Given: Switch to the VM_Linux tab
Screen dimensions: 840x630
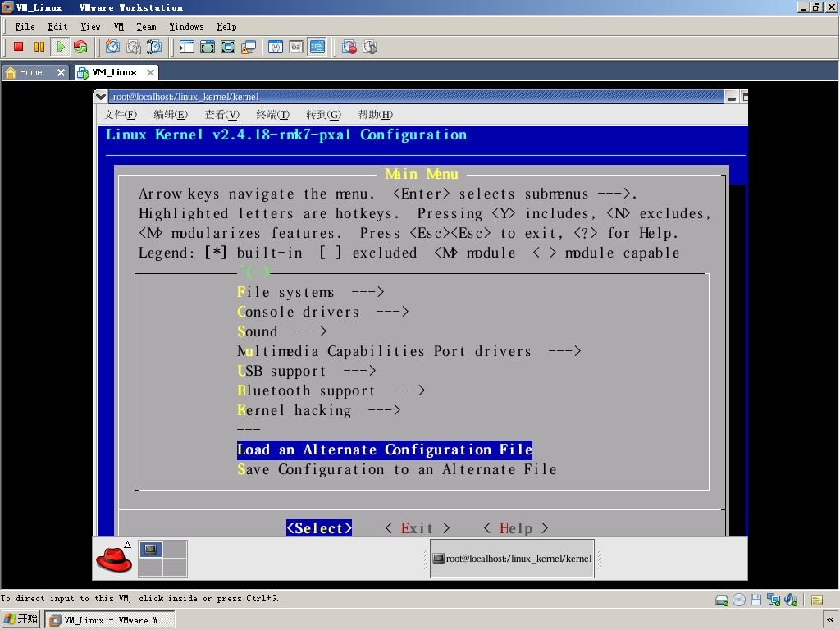Looking at the screenshot, I should 114,72.
